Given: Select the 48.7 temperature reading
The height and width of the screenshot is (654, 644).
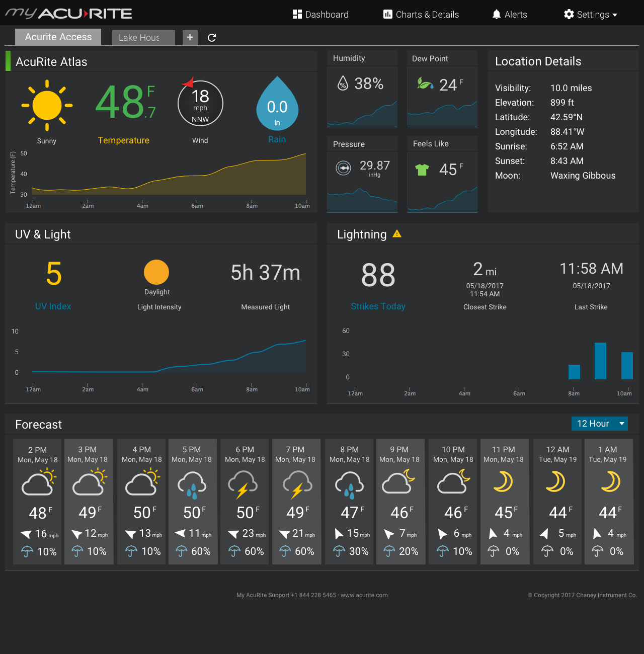Looking at the screenshot, I should (x=125, y=102).
